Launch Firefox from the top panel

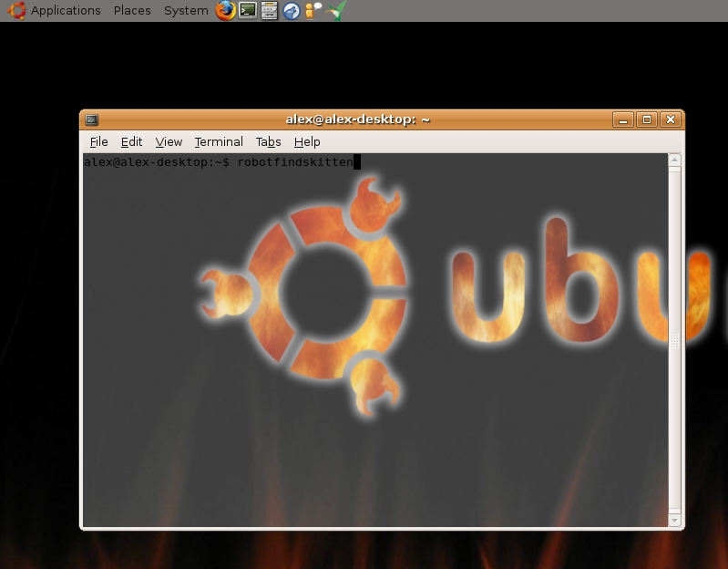click(x=226, y=10)
